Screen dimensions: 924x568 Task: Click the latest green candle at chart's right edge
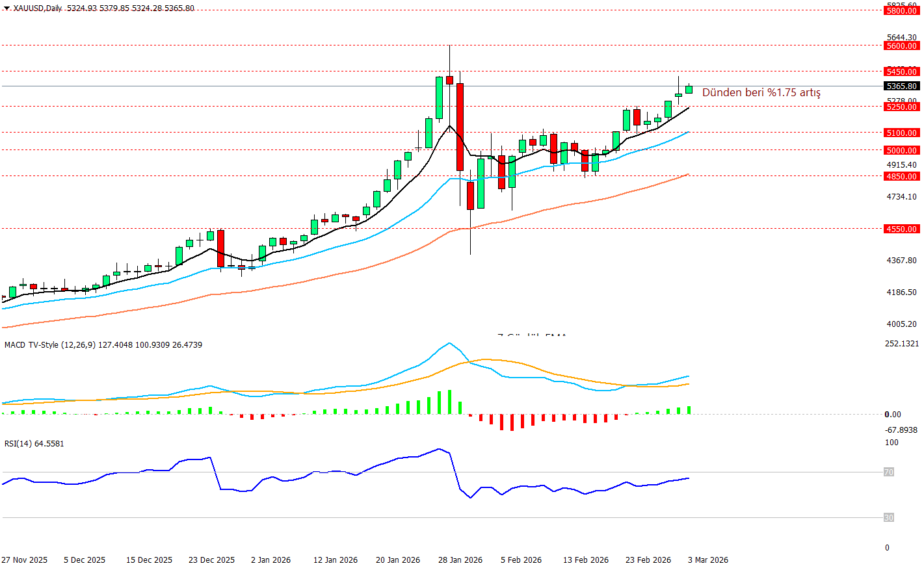point(689,90)
